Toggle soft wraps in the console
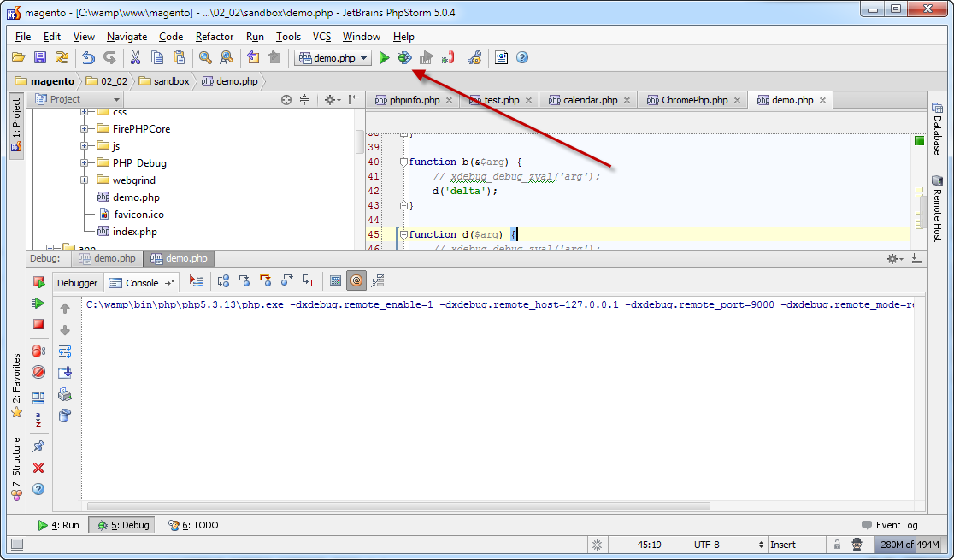The height and width of the screenshot is (560, 954). click(65, 351)
